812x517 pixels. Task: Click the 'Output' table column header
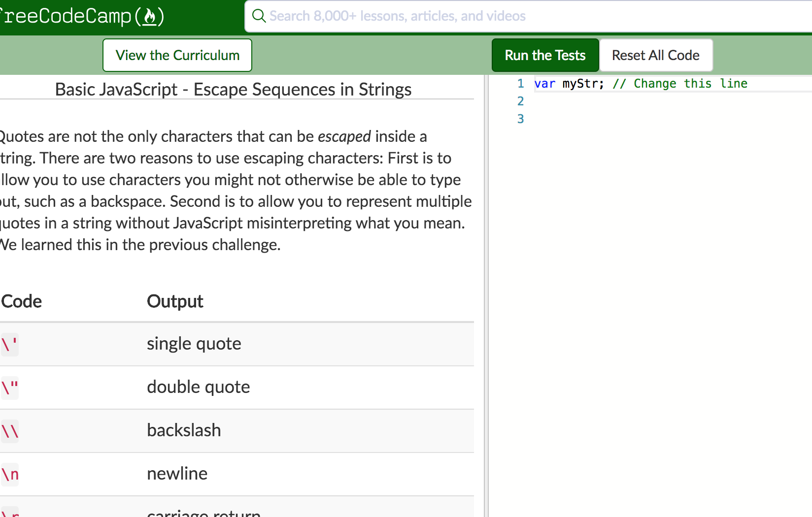click(175, 301)
